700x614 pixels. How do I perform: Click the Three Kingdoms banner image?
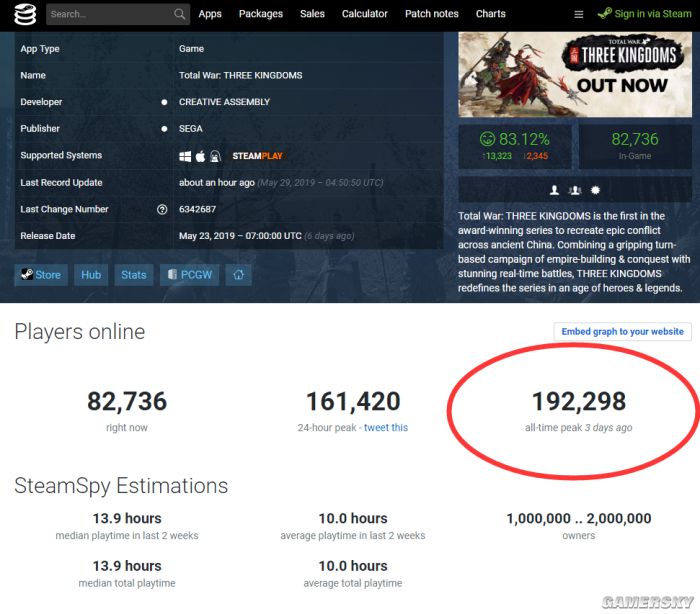click(575, 75)
